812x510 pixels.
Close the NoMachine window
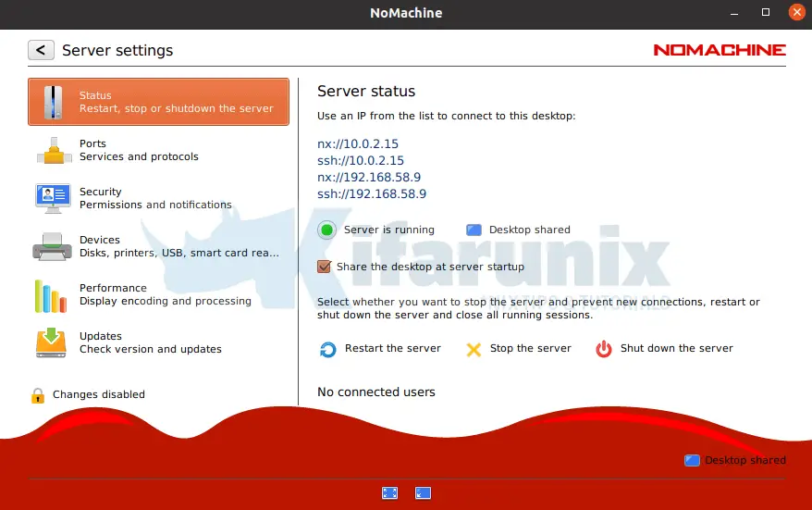[x=797, y=12]
